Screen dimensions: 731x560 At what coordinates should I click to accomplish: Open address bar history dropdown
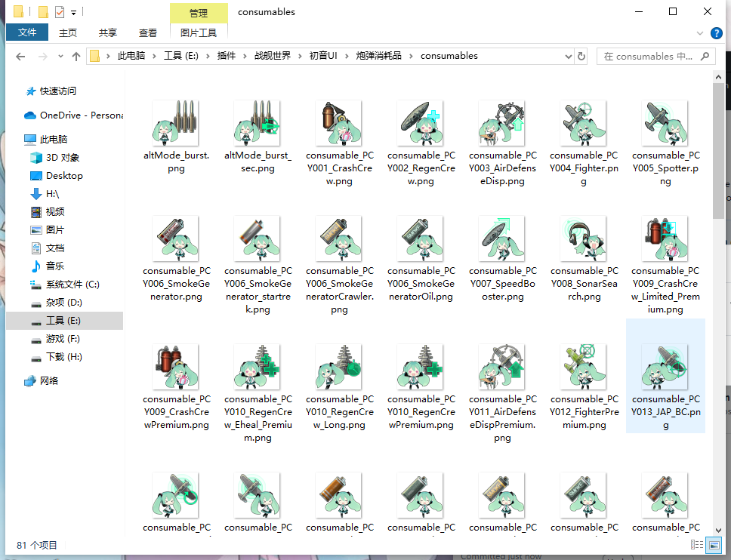tap(569, 57)
